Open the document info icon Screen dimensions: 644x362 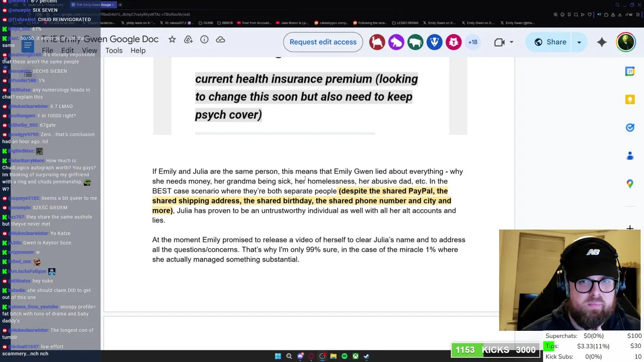pyautogui.click(x=204, y=39)
